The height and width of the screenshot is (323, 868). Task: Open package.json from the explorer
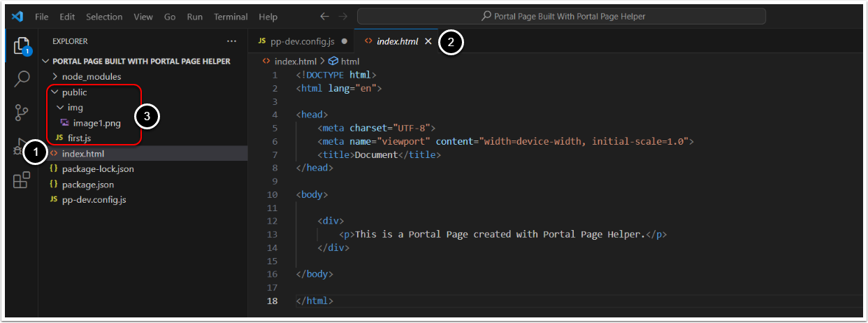[x=87, y=185]
